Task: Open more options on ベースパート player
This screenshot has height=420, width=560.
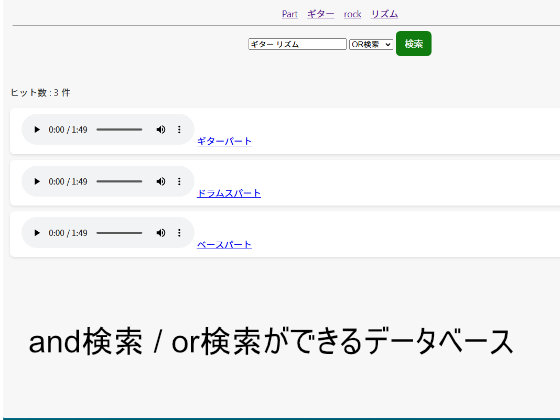Action: [179, 233]
